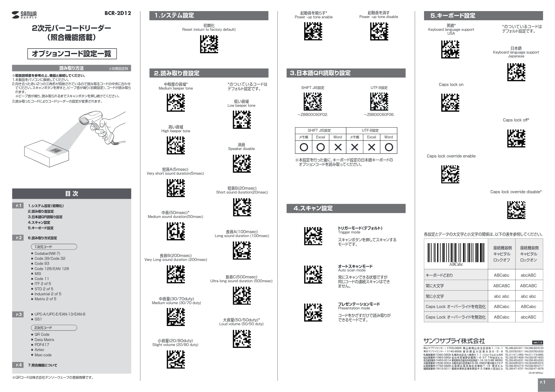Click the UTF-8 setting code
555x392 pixels.
(x=379, y=101)
